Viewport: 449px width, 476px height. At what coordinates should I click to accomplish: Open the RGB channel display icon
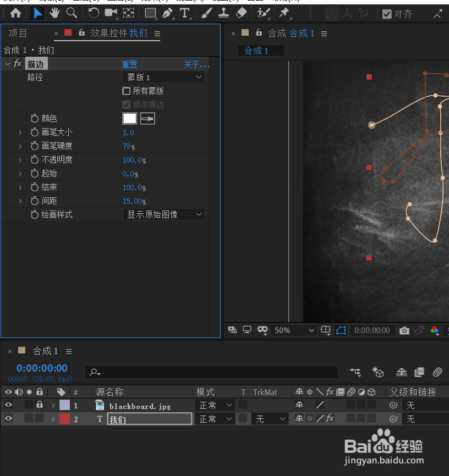tap(435, 330)
